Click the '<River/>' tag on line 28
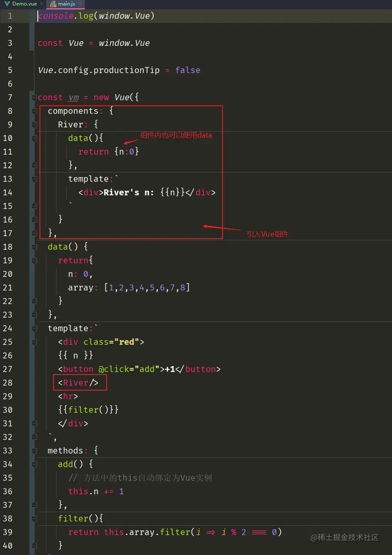 (78, 383)
